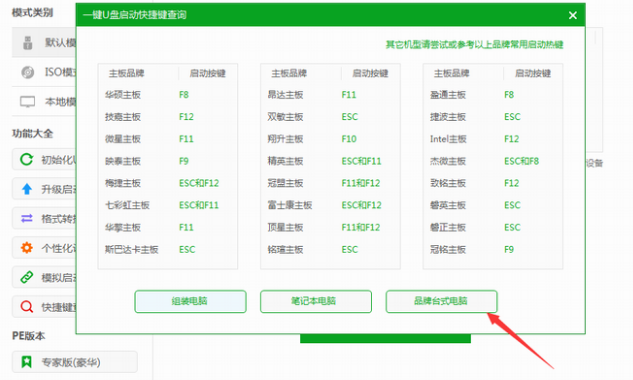
Task: Click the 顶星主板 row label
Action: [285, 227]
